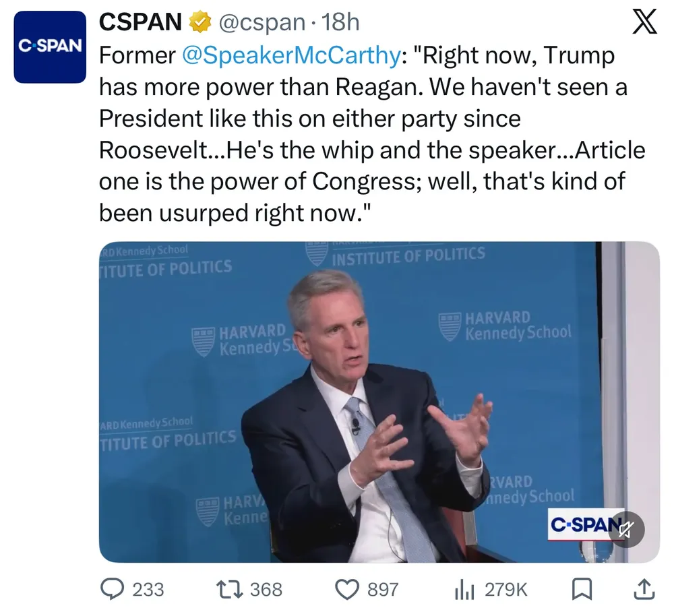Open the C-SPAN profile avatar
The width and height of the screenshot is (674, 616).
pos(50,47)
